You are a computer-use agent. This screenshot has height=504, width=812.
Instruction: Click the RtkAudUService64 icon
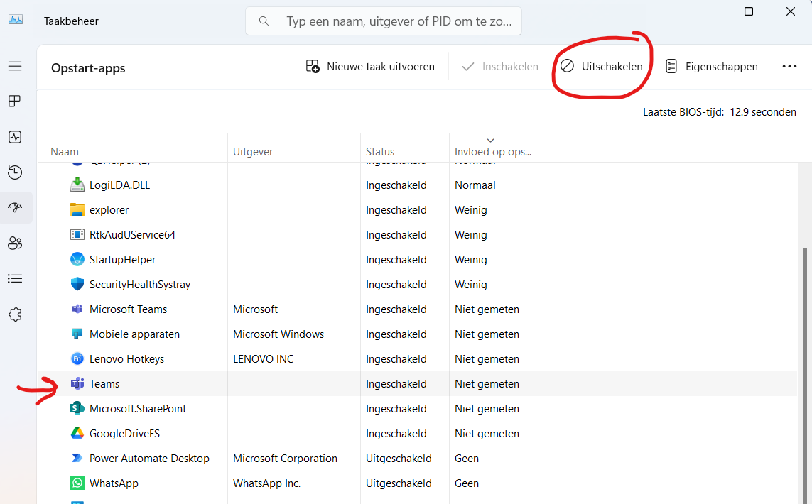pyautogui.click(x=77, y=234)
